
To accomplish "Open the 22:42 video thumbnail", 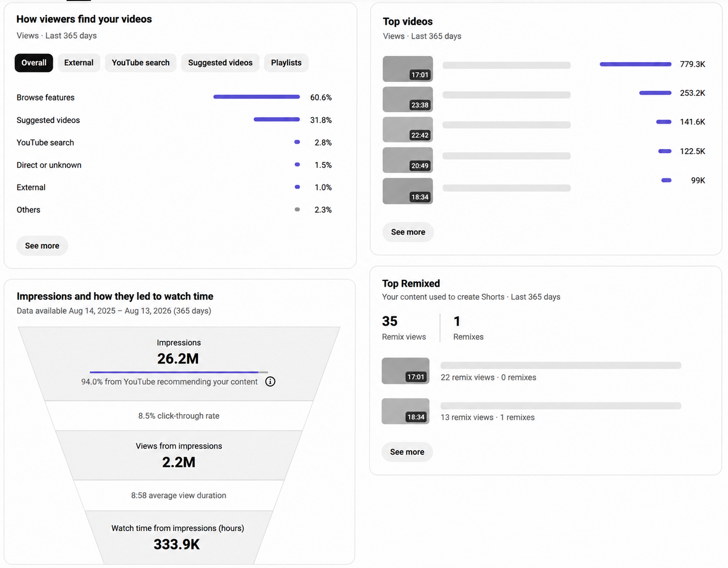I will 408,129.
